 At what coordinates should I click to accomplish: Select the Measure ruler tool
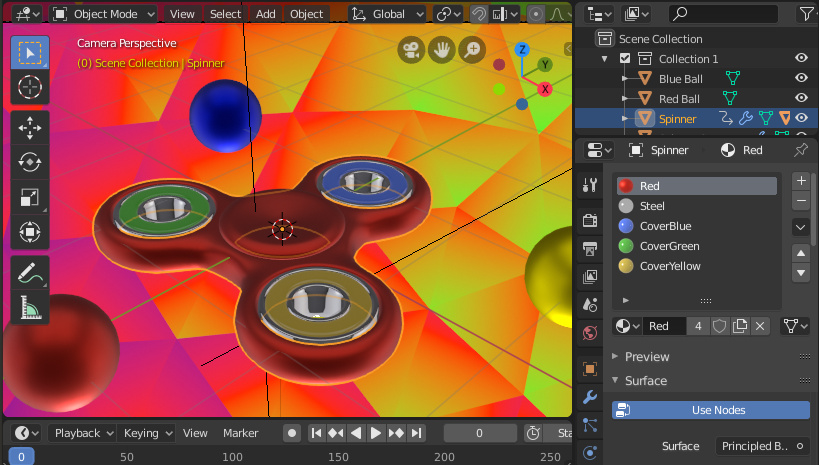click(x=30, y=307)
